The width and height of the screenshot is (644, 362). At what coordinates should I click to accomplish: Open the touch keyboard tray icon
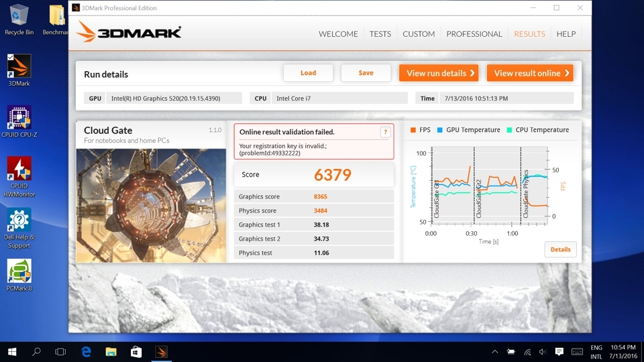click(x=577, y=352)
